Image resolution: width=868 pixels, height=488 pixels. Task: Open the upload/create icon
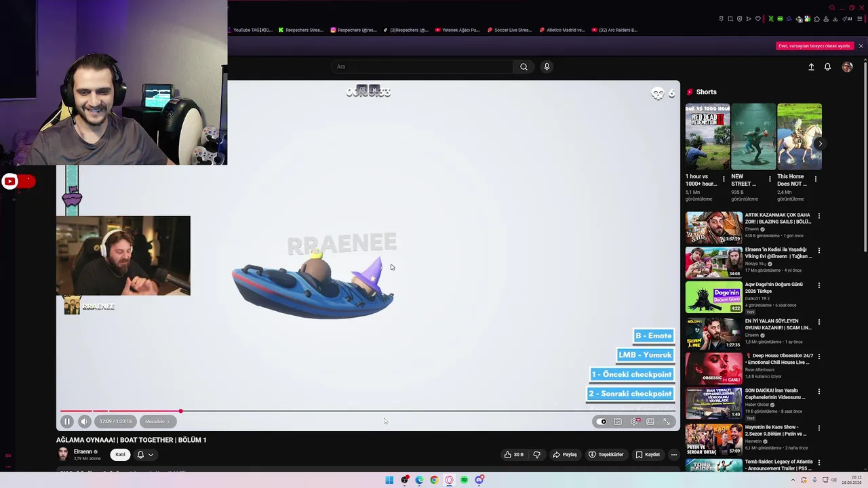tap(811, 66)
